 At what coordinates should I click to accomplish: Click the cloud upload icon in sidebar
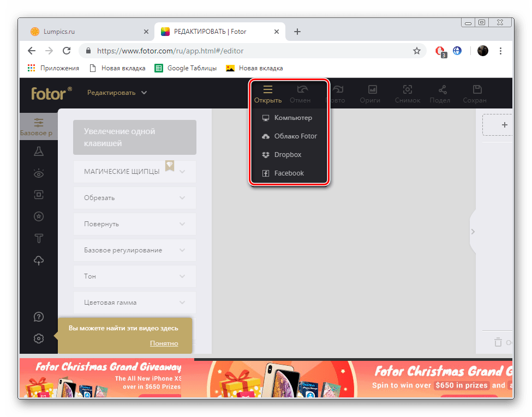39,261
